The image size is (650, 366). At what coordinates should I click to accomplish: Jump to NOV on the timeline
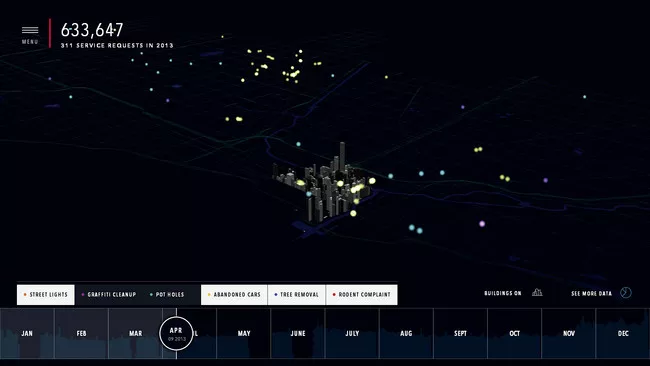point(569,333)
